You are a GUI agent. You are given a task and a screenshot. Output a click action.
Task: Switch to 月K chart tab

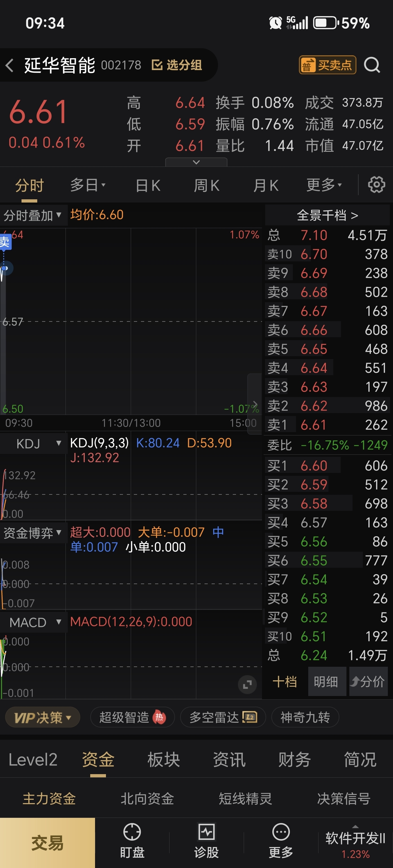pos(266,185)
